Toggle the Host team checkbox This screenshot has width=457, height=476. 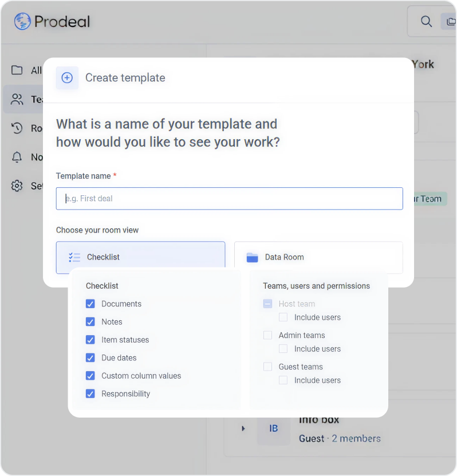pyautogui.click(x=267, y=304)
